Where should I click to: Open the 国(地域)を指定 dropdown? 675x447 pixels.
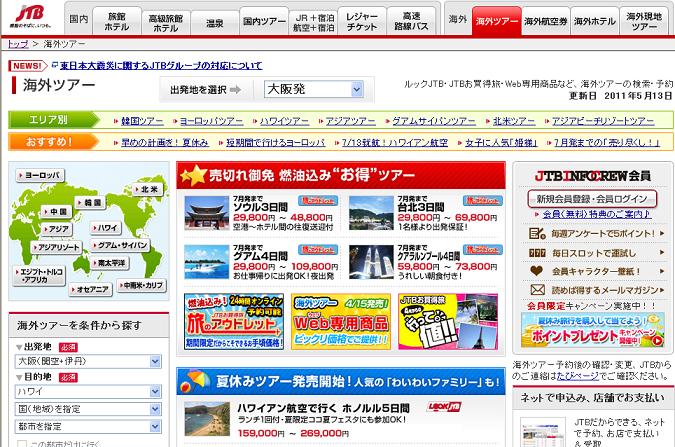[x=88, y=409]
